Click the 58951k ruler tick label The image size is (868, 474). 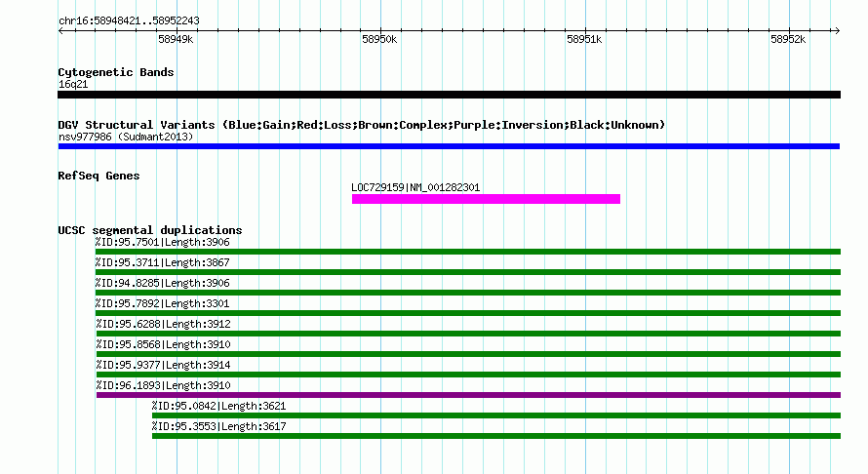coord(584,39)
